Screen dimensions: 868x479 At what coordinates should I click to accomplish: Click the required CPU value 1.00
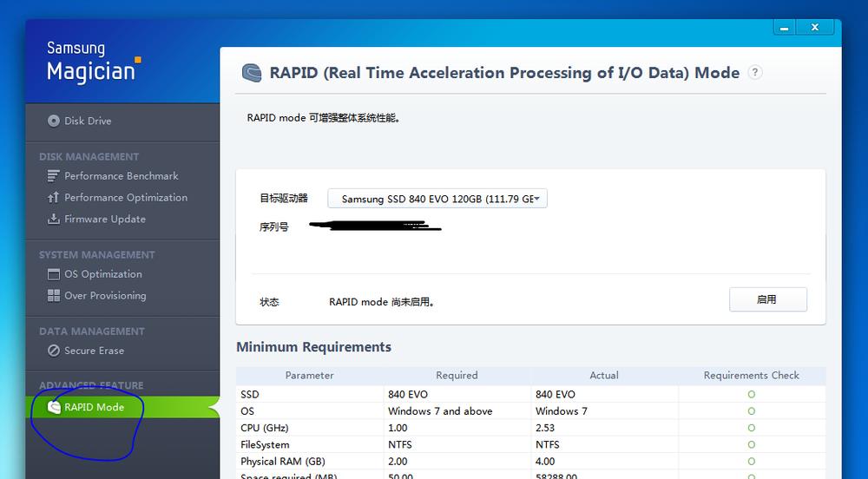coord(398,428)
